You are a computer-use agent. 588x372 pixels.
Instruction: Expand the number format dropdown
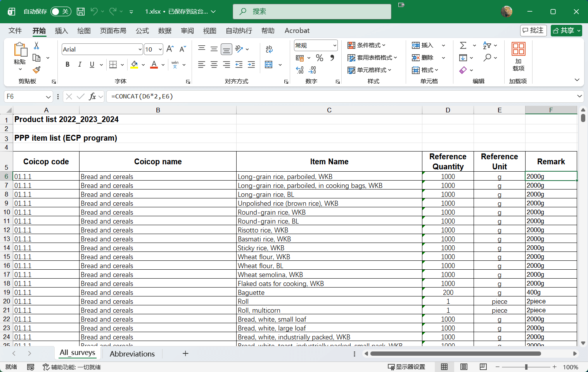334,45
